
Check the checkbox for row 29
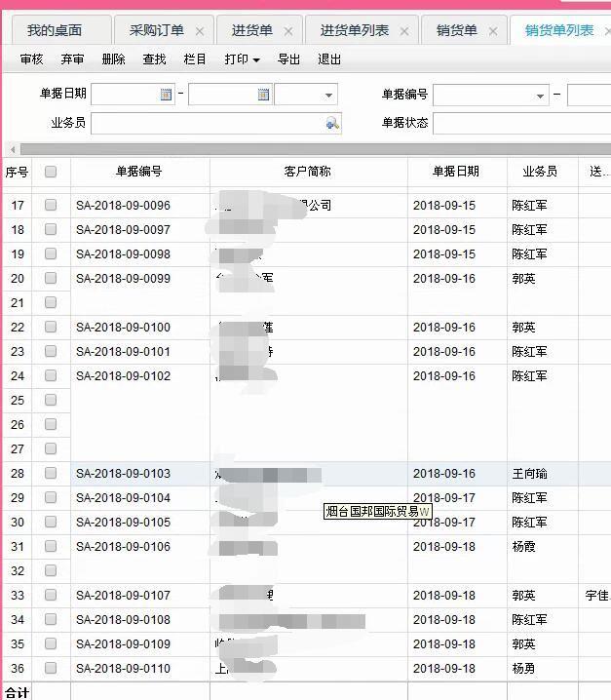click(x=51, y=497)
